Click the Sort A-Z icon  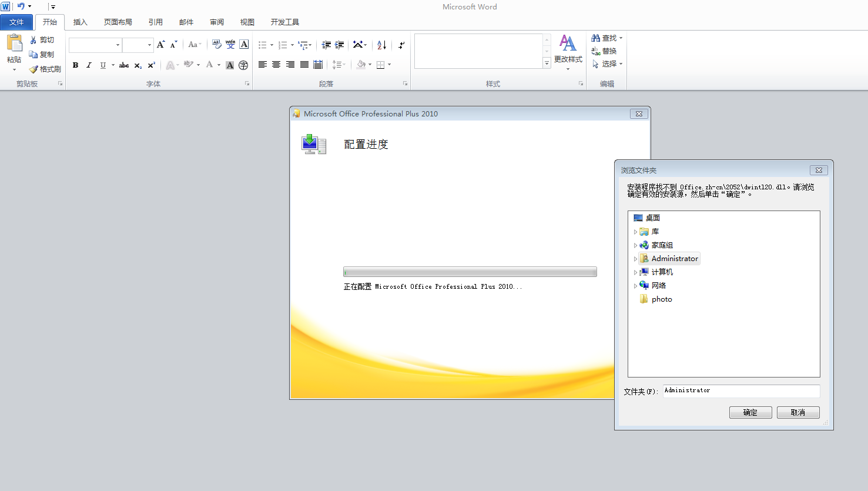coord(382,45)
